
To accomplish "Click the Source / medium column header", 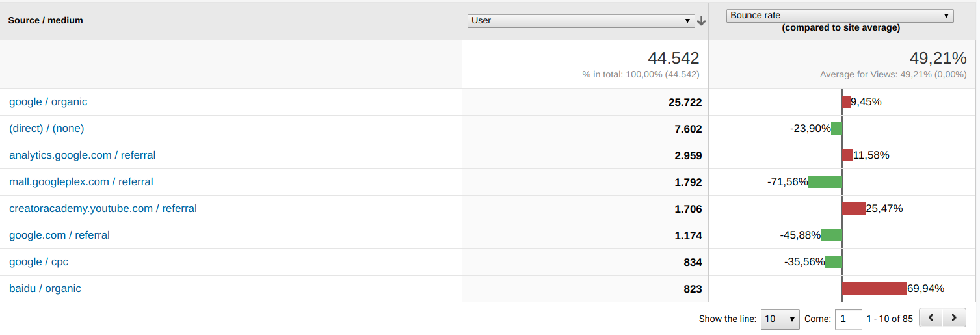I will coord(46,20).
